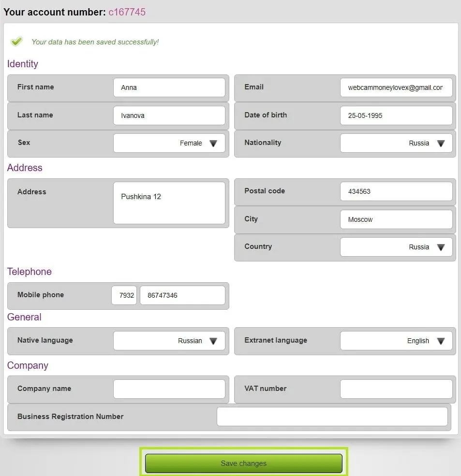Open the Nationality dropdown

click(x=396, y=143)
